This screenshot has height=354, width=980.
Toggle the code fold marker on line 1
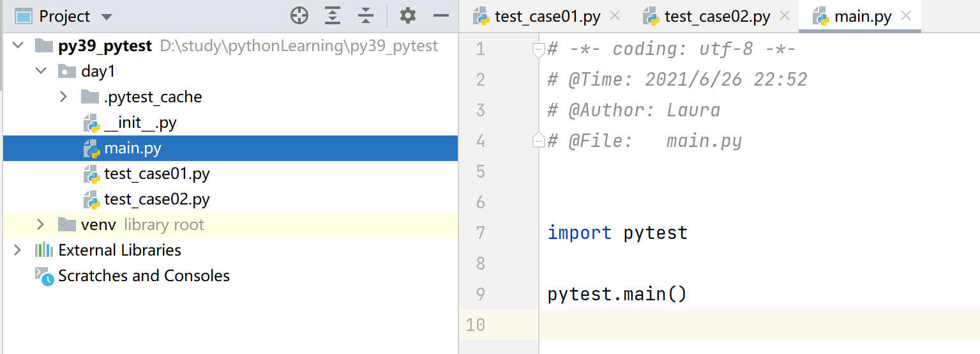[x=538, y=49]
